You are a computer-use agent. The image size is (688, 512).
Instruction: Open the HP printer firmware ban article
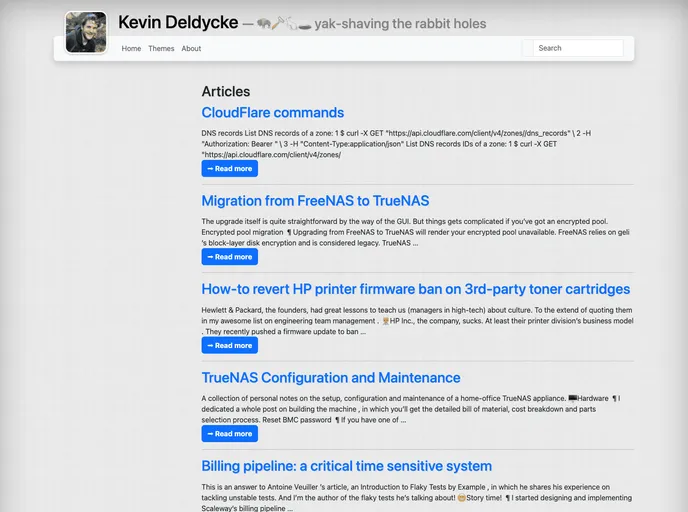tap(416, 289)
